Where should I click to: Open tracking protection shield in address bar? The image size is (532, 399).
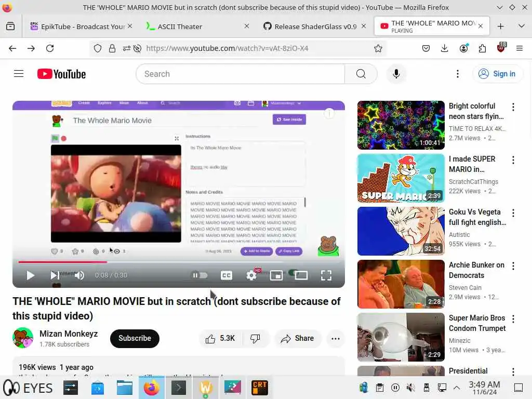point(98,48)
